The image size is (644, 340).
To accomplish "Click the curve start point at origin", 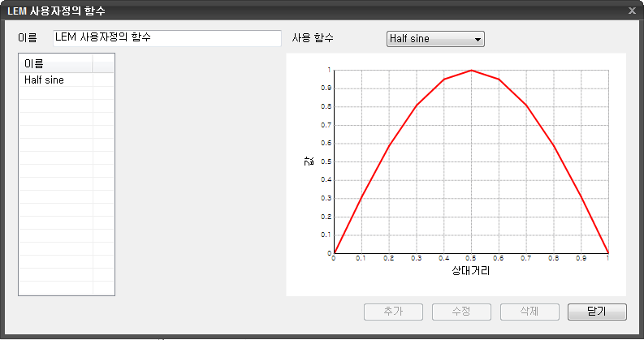I will [x=335, y=252].
